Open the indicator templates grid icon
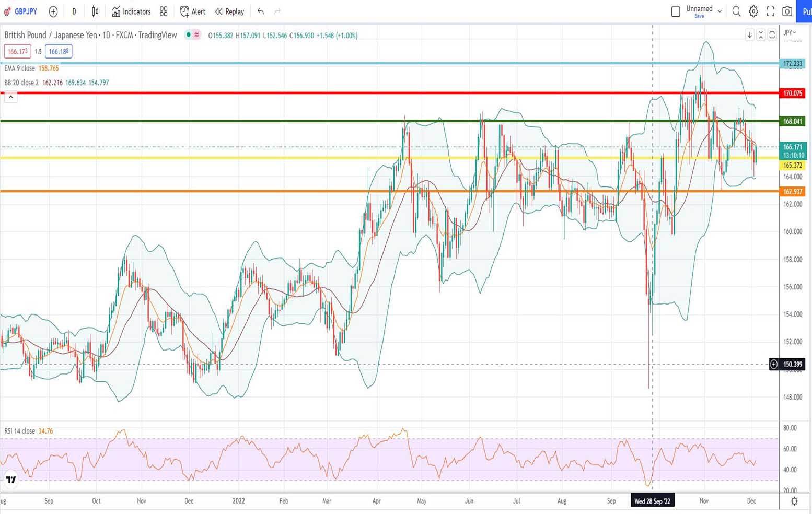The width and height of the screenshot is (812, 514). coord(164,11)
